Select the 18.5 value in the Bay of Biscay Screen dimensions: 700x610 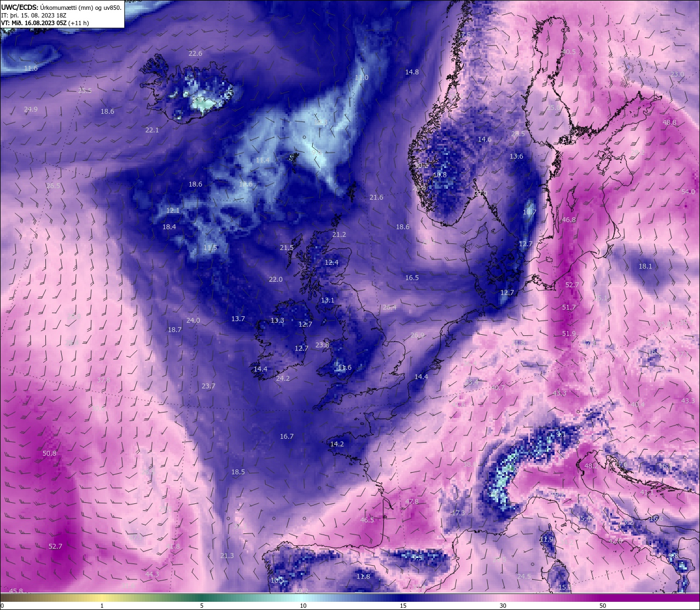tap(238, 472)
